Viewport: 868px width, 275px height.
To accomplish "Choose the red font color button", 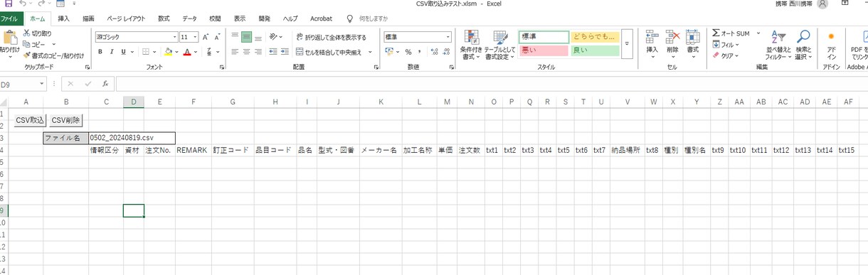I will tap(186, 51).
